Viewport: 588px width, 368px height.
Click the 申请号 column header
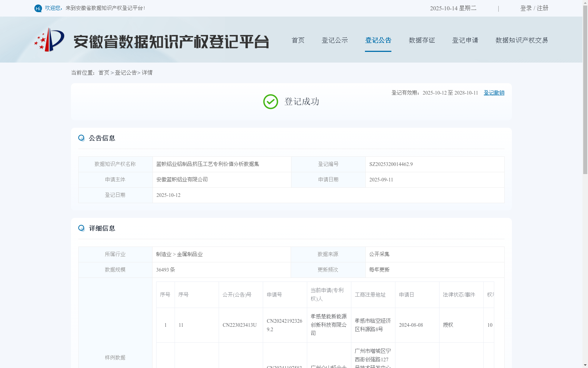[x=274, y=295]
